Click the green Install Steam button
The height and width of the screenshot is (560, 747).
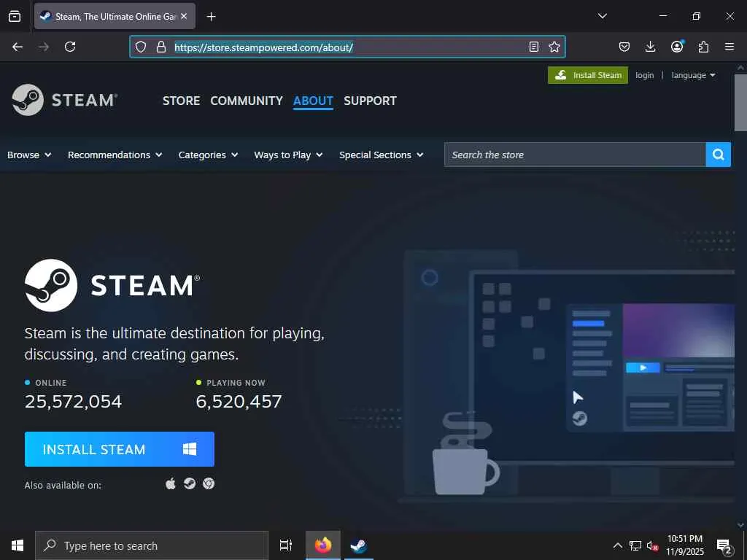pyautogui.click(x=588, y=75)
